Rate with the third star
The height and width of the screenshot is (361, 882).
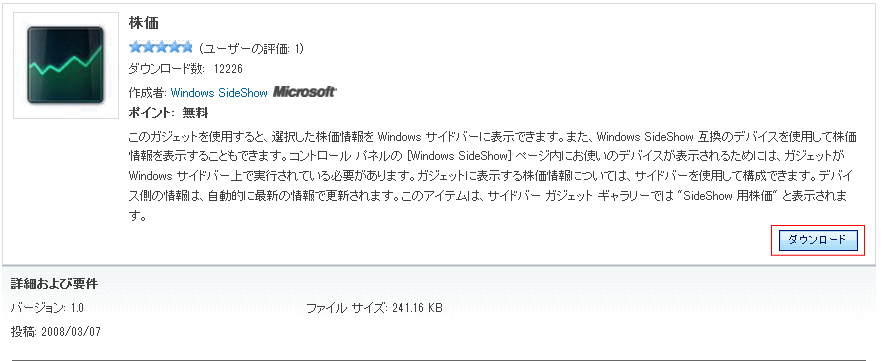(161, 47)
